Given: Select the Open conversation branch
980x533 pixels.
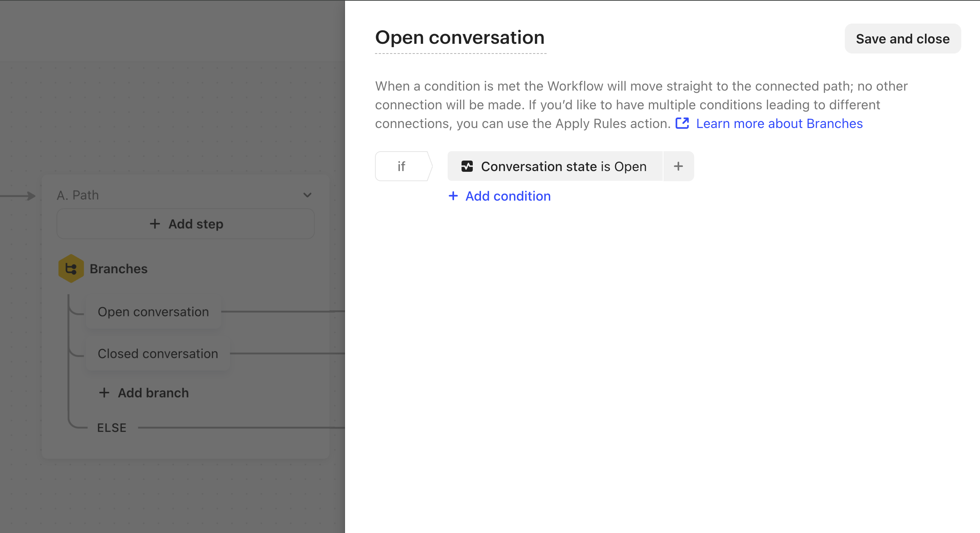Looking at the screenshot, I should tap(153, 312).
